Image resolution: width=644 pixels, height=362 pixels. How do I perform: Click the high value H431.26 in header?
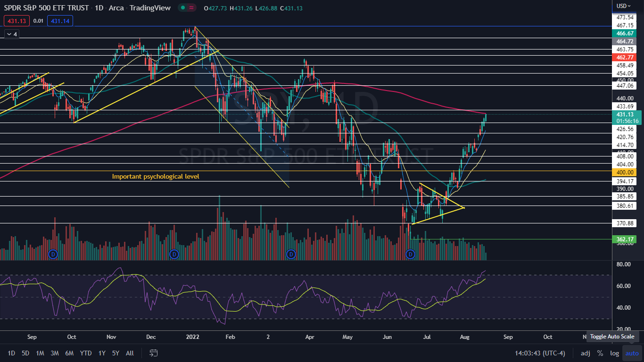pyautogui.click(x=242, y=8)
